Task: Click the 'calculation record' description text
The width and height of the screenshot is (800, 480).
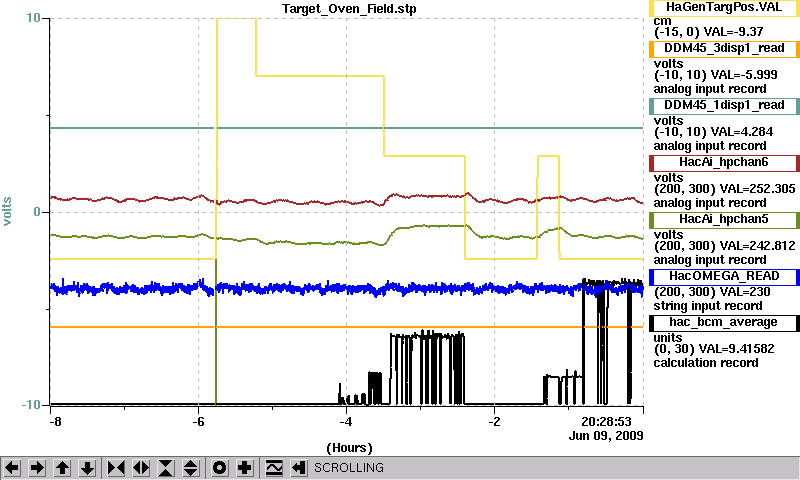Action: click(706, 363)
